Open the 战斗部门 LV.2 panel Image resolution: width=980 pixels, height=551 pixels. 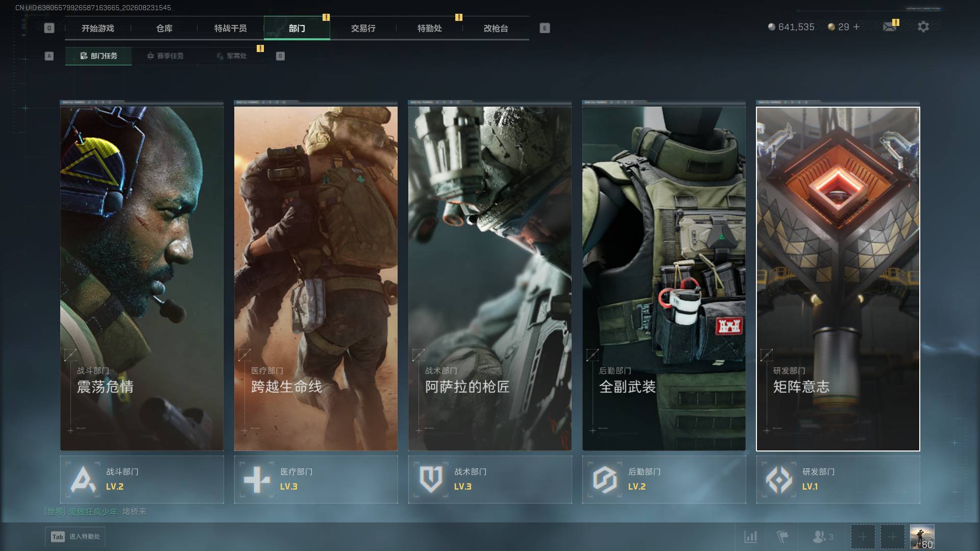pos(142,479)
